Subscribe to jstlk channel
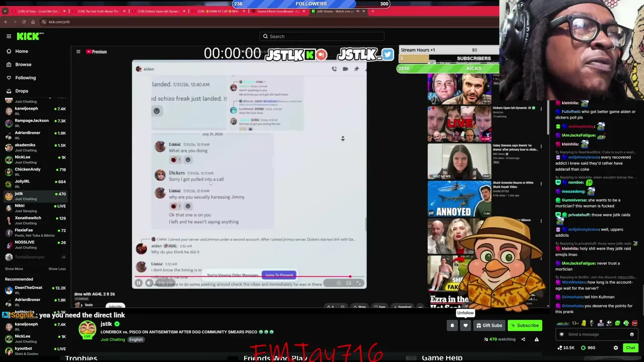Viewport: 644px width, 362px height. [x=525, y=325]
